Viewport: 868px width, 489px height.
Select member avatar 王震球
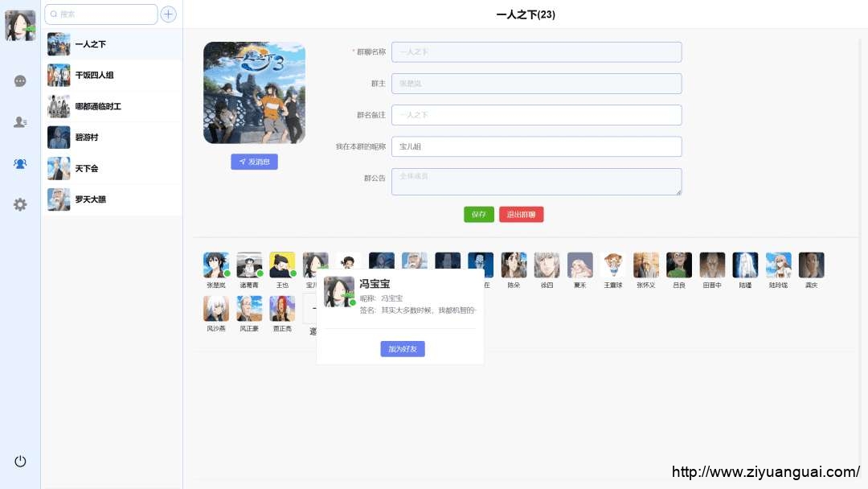point(612,265)
